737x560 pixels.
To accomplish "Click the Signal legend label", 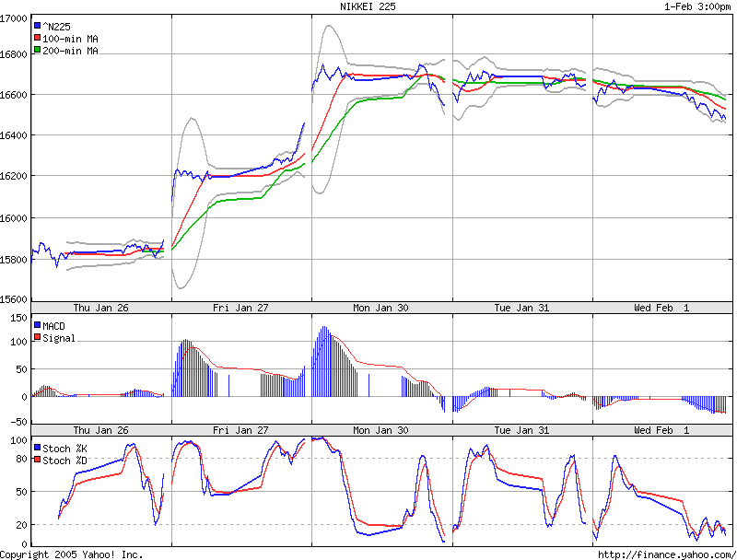I will coord(59,338).
